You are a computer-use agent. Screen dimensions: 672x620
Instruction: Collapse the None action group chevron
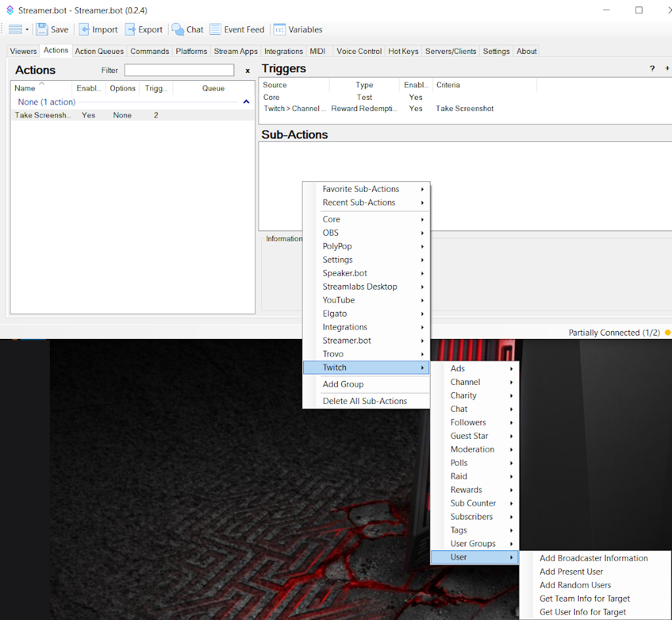[x=246, y=102]
